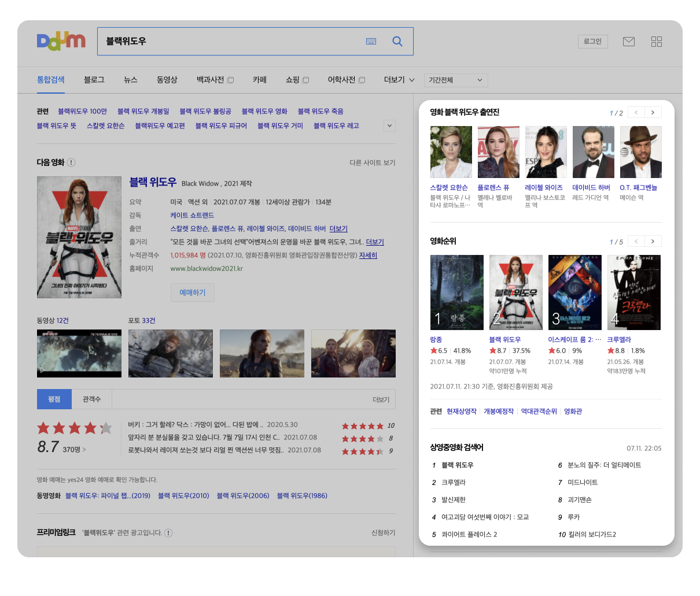Click 현재상영작 related link
Viewport: 700px width, 596px height.
462,411
